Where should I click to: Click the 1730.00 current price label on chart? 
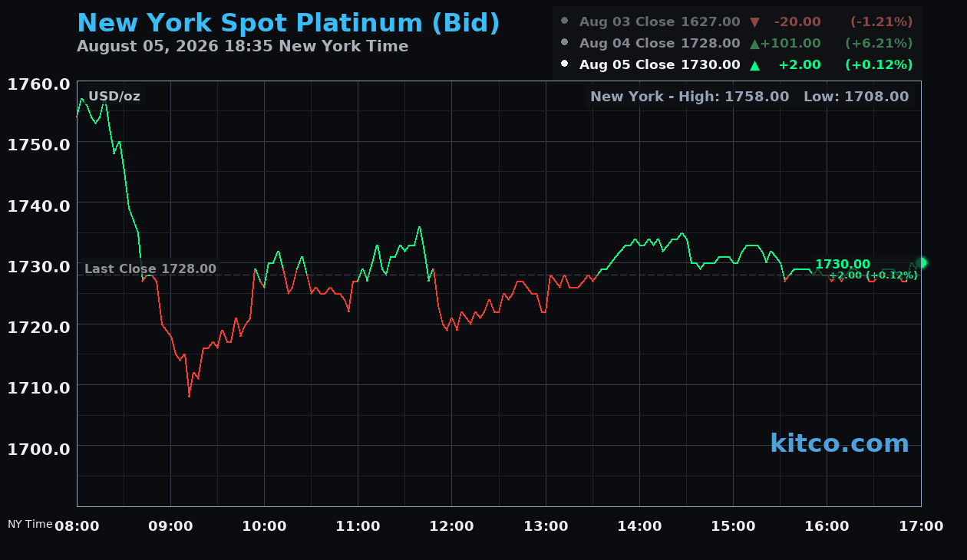tap(843, 264)
